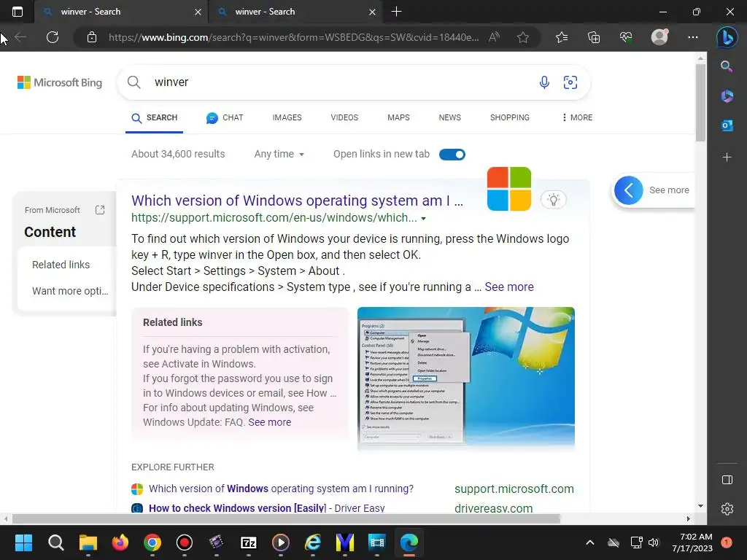
Task: Switch to the NEWS tab
Action: point(449,117)
